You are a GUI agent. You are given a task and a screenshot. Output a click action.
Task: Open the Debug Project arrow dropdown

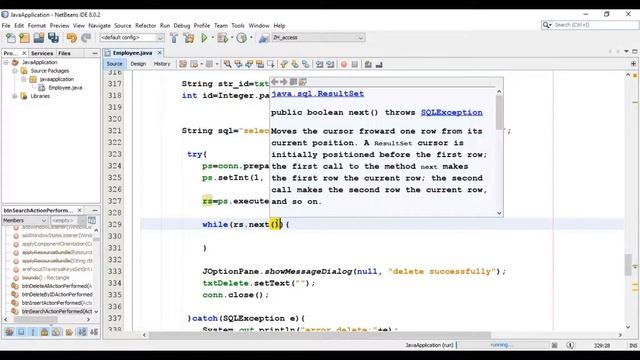tap(231, 38)
